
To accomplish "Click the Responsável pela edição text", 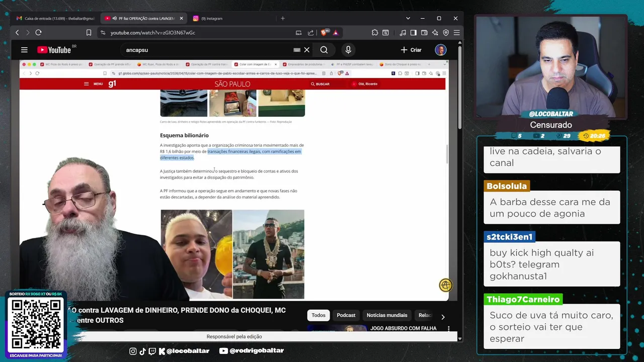I will pos(234,336).
